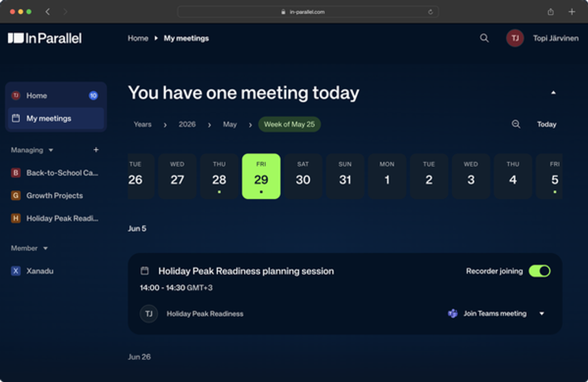Image resolution: width=588 pixels, height=382 pixels.
Task: Reload the page from the address bar
Action: pyautogui.click(x=430, y=12)
